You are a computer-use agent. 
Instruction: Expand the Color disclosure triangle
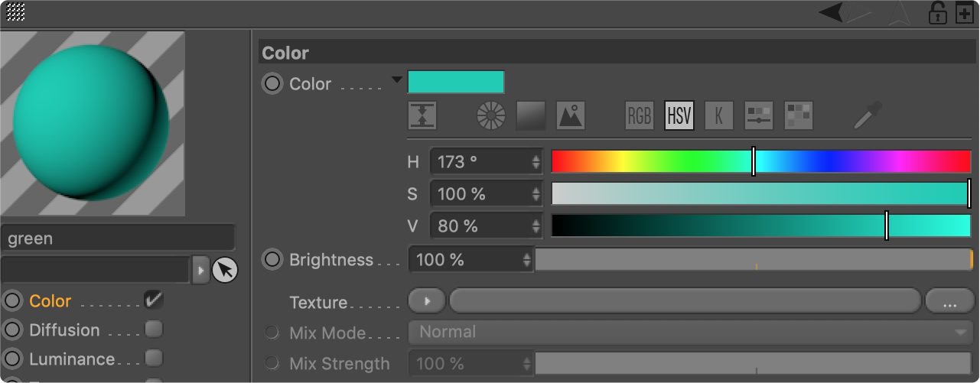coord(396,80)
